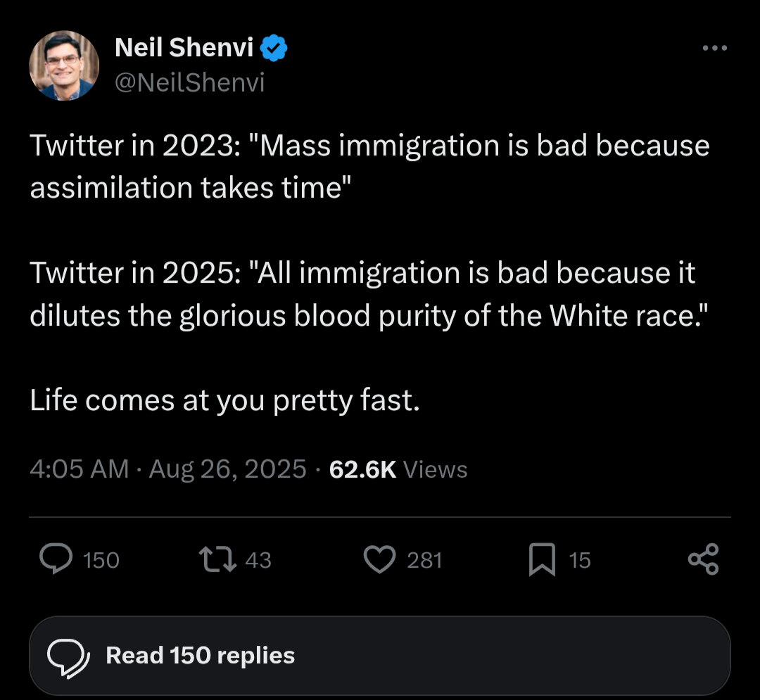Image resolution: width=760 pixels, height=700 pixels.
Task: Click the 62.6K Views count
Action: [x=398, y=469]
